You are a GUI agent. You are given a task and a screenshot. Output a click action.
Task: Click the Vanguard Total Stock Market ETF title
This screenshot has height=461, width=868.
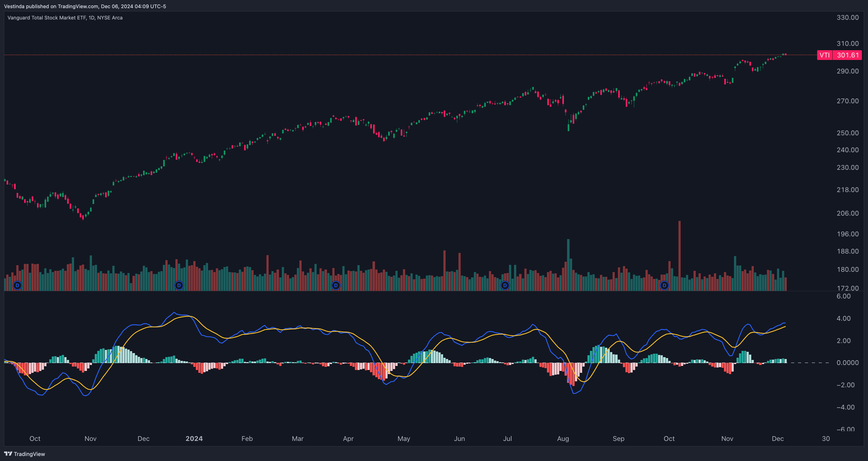pos(65,18)
